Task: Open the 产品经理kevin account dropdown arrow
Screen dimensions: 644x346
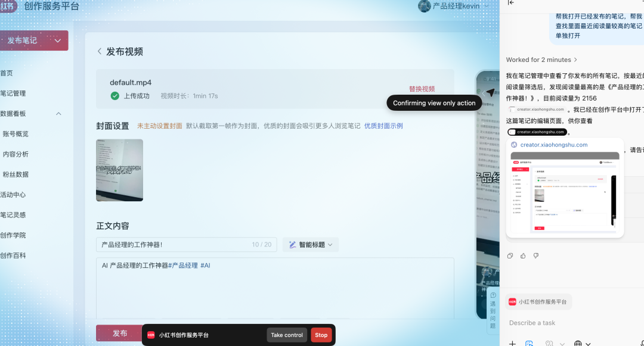Action: (x=487, y=6)
